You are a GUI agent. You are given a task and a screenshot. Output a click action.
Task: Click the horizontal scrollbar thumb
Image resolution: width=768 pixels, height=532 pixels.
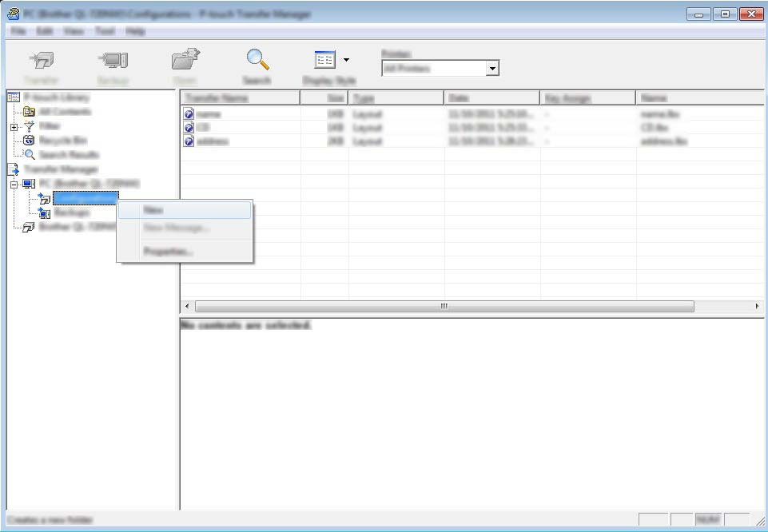(x=444, y=307)
